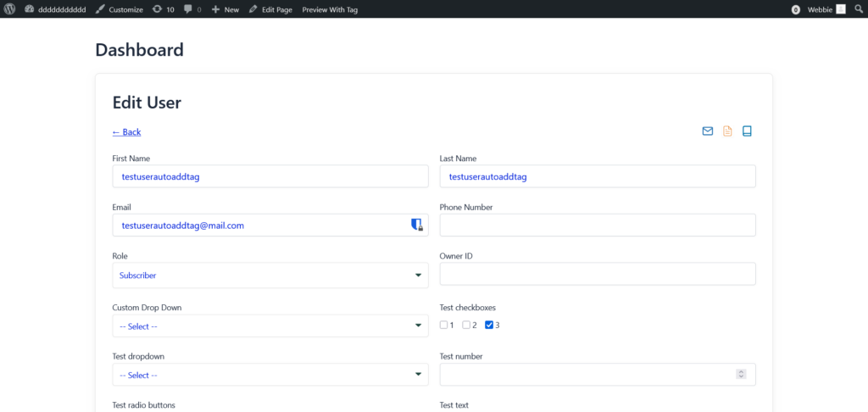Click the password manager shield icon in Email field
The image size is (868, 412).
[417, 225]
